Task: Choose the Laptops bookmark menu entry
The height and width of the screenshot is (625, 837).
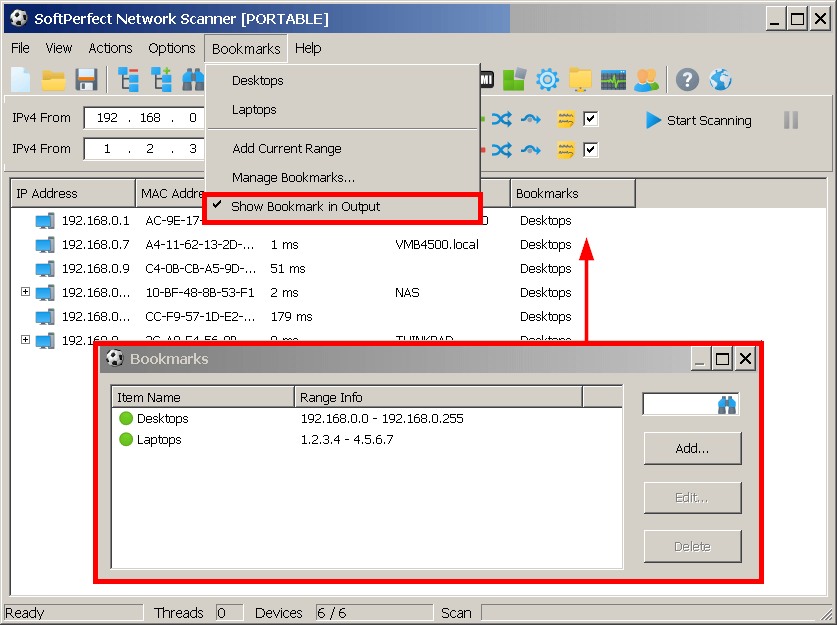Action: 343,109
